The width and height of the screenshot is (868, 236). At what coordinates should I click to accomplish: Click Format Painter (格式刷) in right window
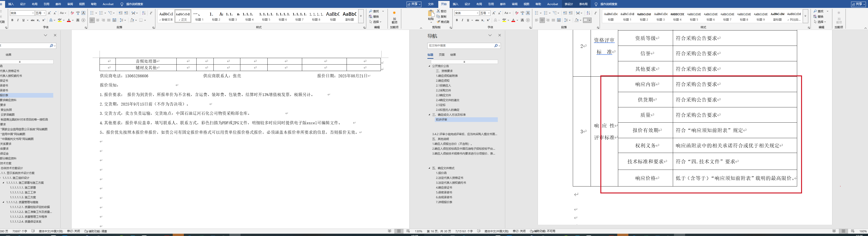click(443, 22)
